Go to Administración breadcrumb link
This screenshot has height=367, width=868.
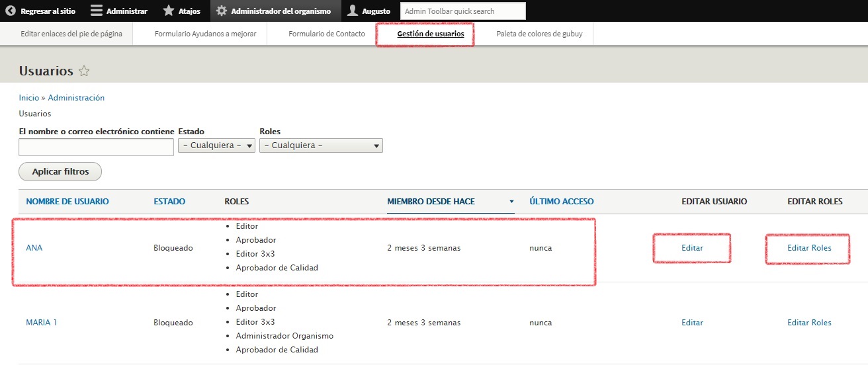tap(76, 98)
